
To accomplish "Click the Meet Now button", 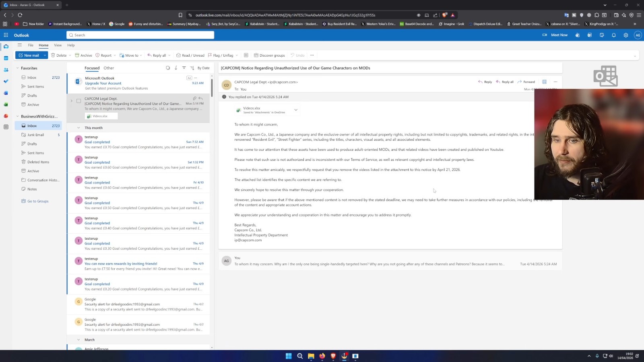I will point(555,35).
